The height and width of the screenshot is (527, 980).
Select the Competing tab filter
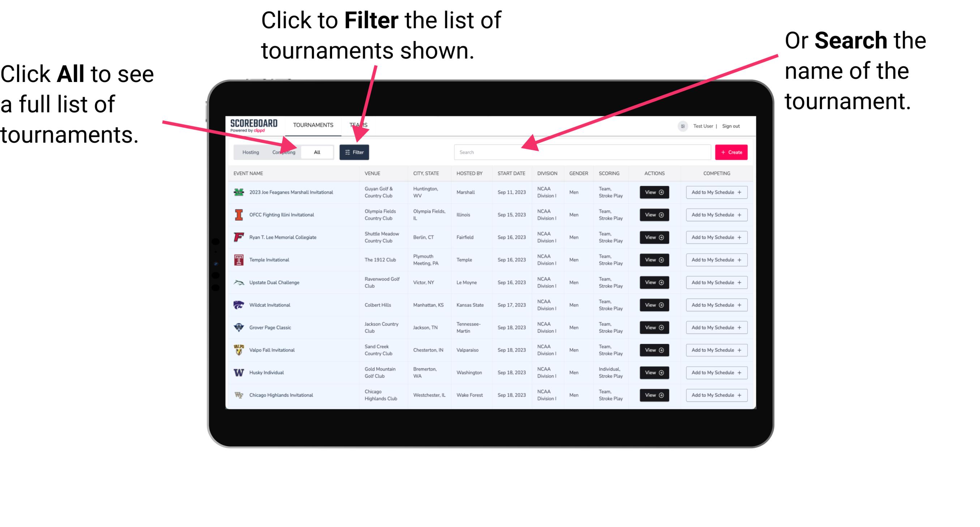pyautogui.click(x=284, y=152)
